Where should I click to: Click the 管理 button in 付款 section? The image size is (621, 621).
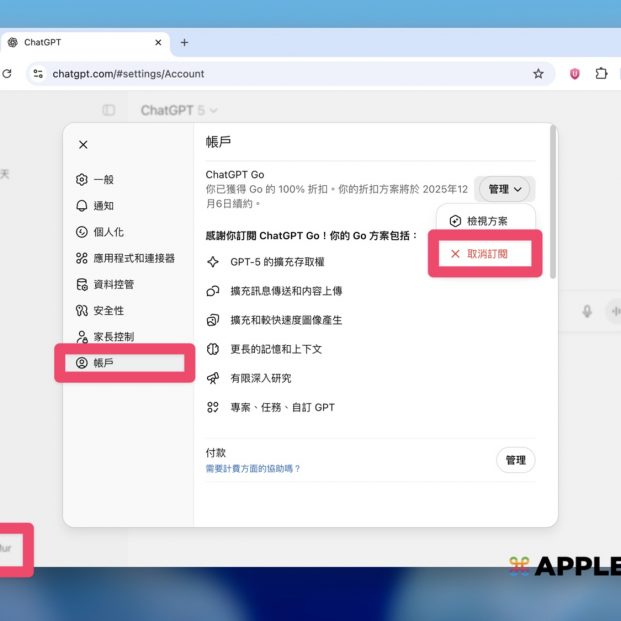(515, 460)
